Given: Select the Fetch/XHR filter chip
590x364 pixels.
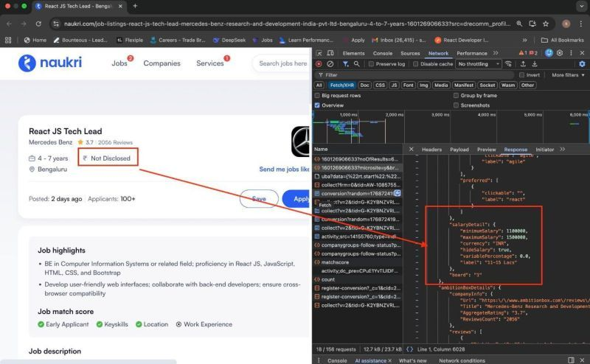Looking at the screenshot, I should click(x=342, y=85).
